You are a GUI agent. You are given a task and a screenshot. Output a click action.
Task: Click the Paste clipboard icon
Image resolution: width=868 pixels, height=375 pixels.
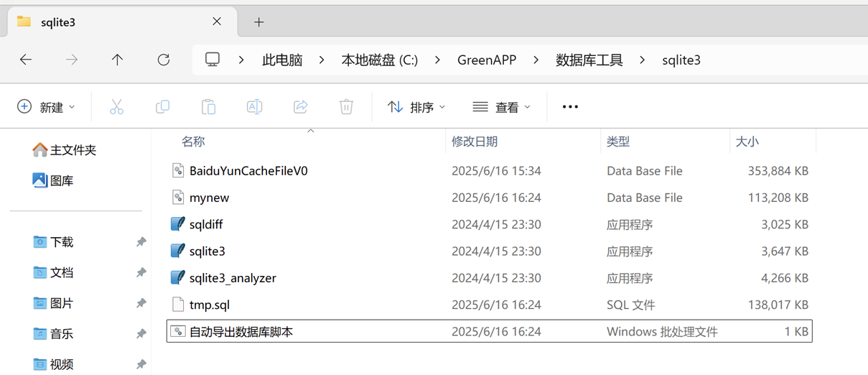tap(208, 107)
